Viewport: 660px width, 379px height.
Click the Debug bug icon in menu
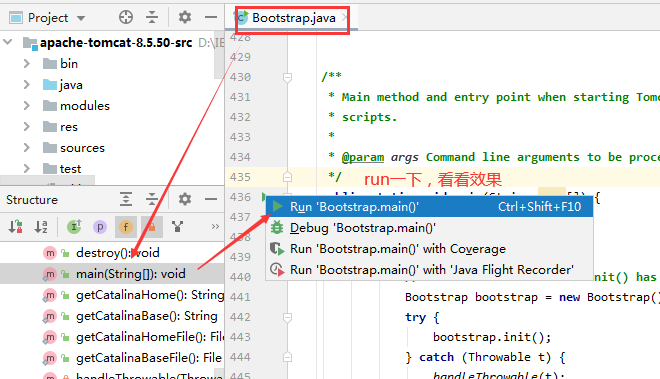pyautogui.click(x=277, y=228)
